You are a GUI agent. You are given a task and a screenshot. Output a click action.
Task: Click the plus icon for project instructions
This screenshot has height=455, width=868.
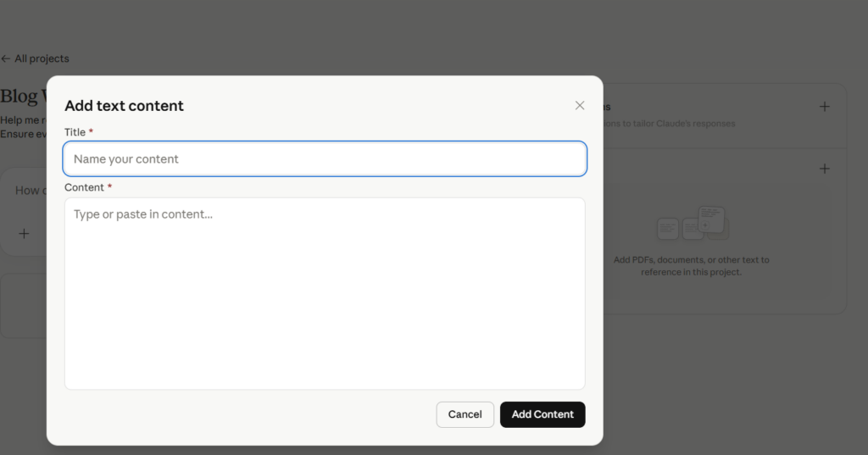[824, 107]
